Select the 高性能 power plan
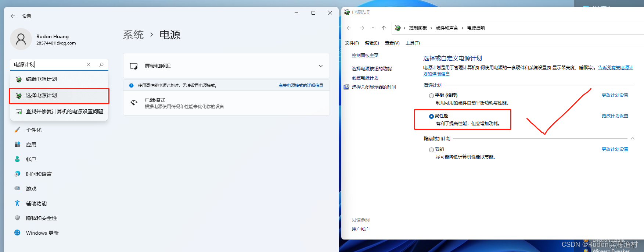 pyautogui.click(x=431, y=116)
